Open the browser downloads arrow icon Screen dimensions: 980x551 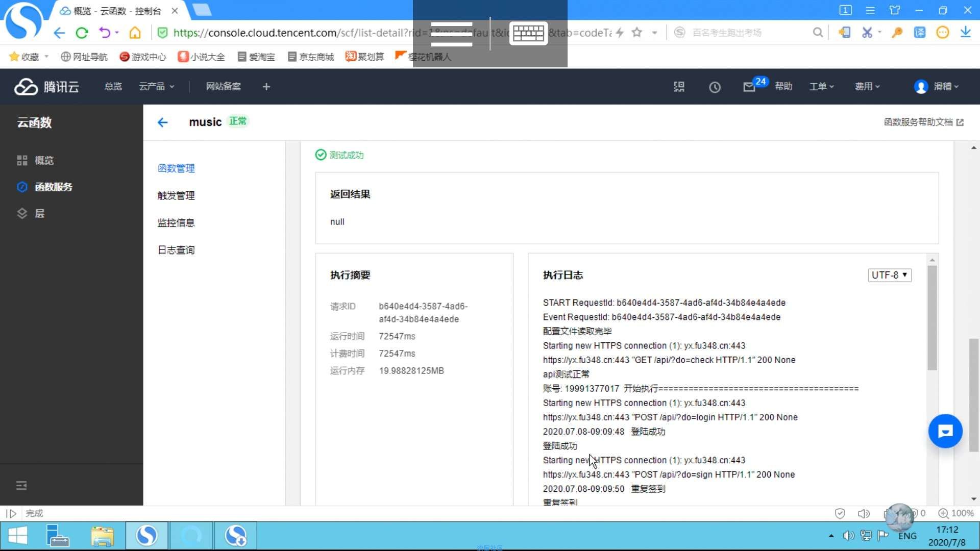click(x=965, y=32)
